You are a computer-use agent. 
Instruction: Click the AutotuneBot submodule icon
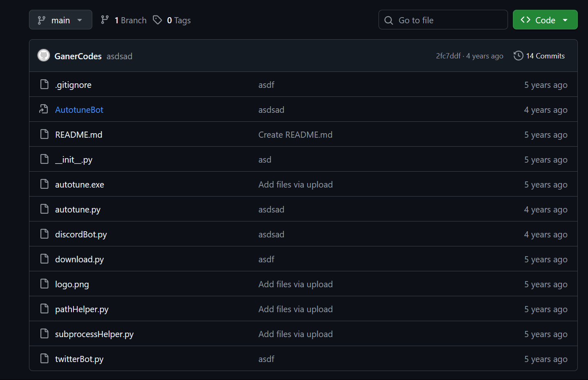[44, 109]
